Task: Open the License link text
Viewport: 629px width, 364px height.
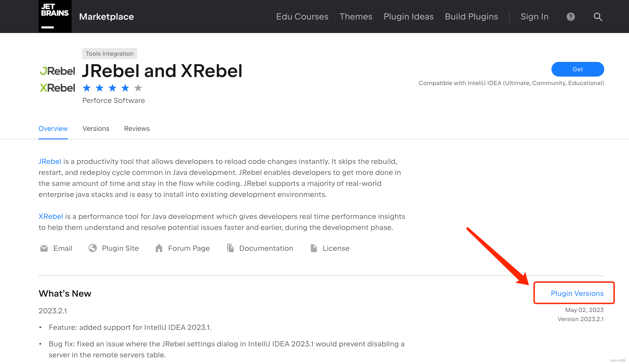Action: pos(336,248)
